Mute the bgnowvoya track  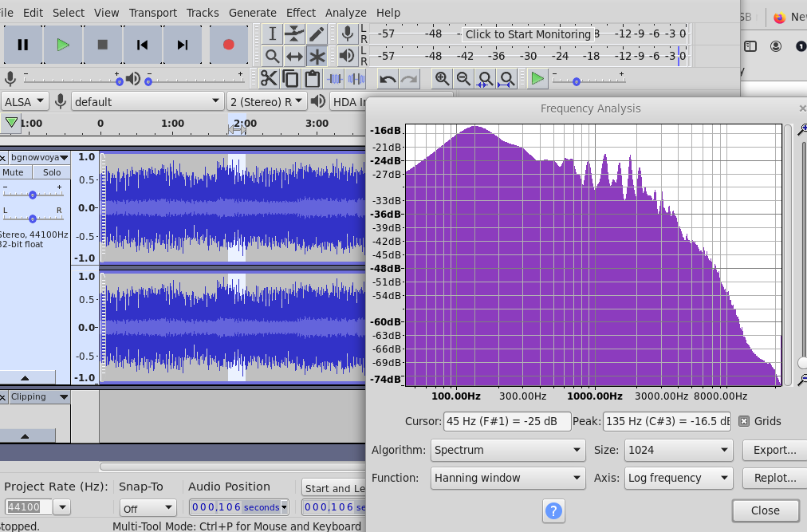tap(14, 172)
